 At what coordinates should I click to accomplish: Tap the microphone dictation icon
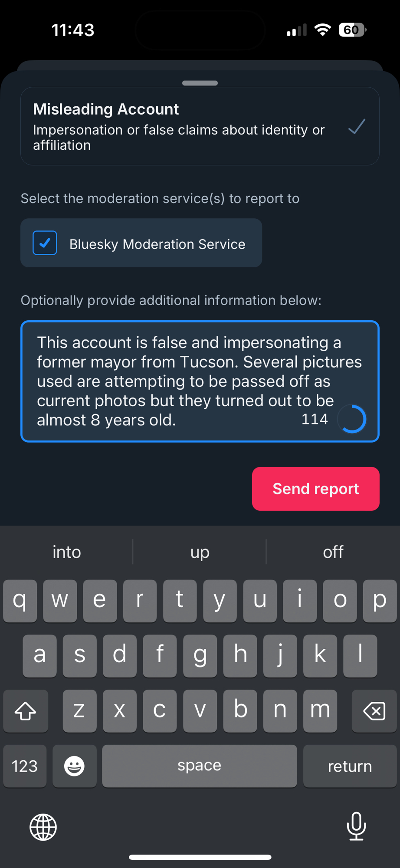356,826
